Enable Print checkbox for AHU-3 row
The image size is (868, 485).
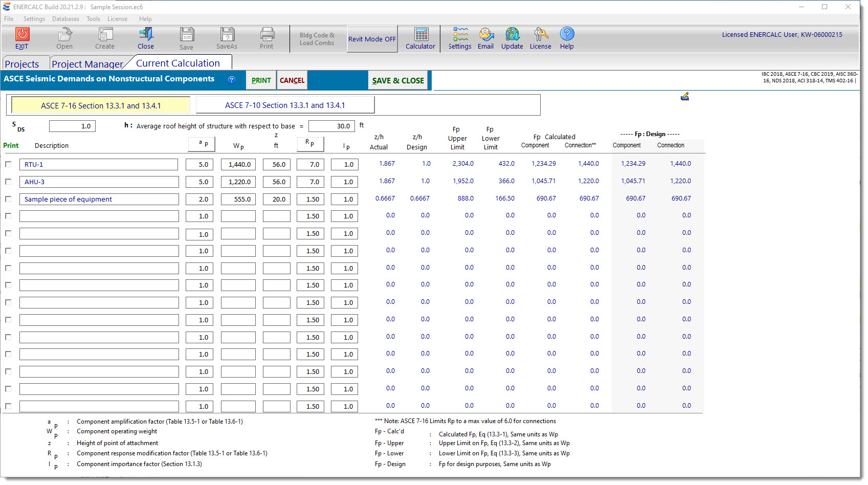(8, 182)
